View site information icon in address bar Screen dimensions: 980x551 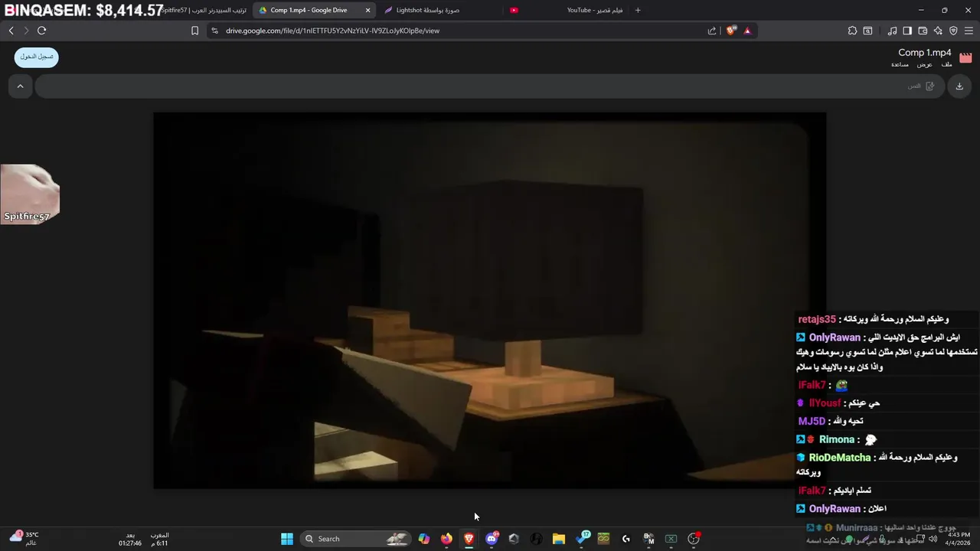coord(214,31)
